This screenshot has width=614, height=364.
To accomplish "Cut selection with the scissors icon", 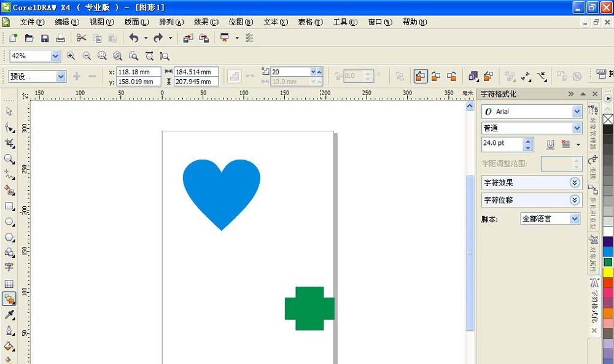I will click(x=81, y=38).
